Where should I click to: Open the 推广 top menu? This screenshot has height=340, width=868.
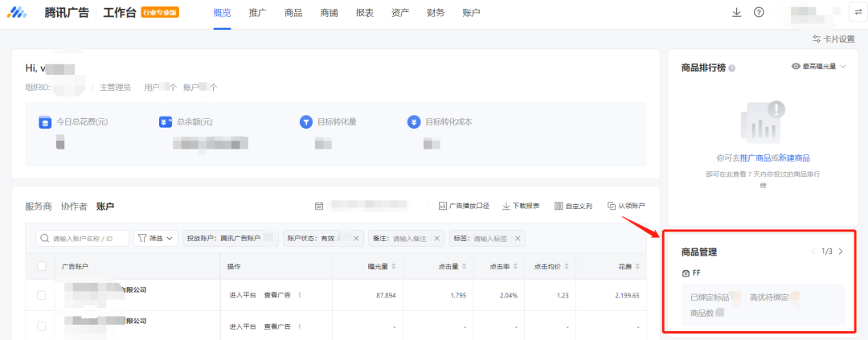pyautogui.click(x=258, y=13)
